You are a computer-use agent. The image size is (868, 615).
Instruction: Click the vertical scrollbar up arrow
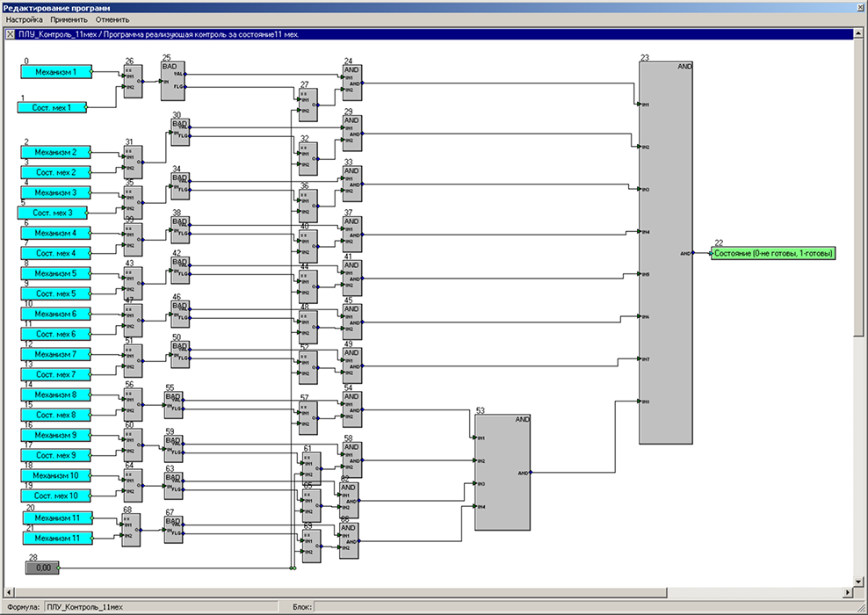(859, 34)
